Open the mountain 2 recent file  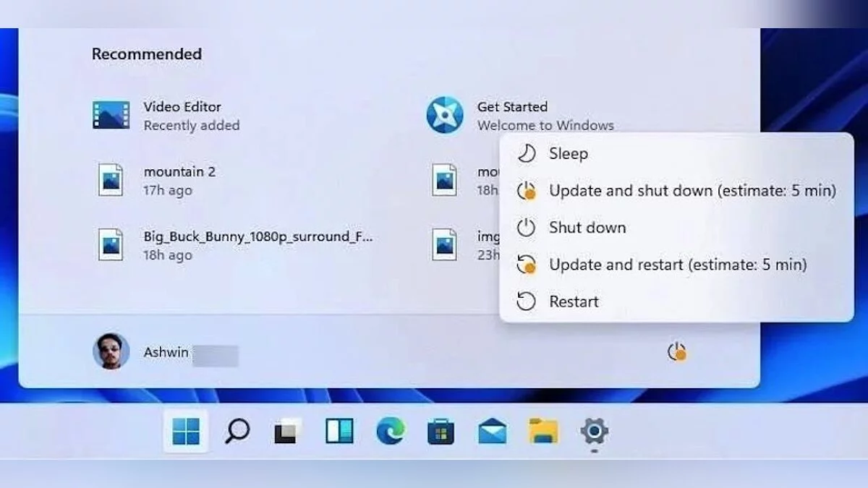156,180
